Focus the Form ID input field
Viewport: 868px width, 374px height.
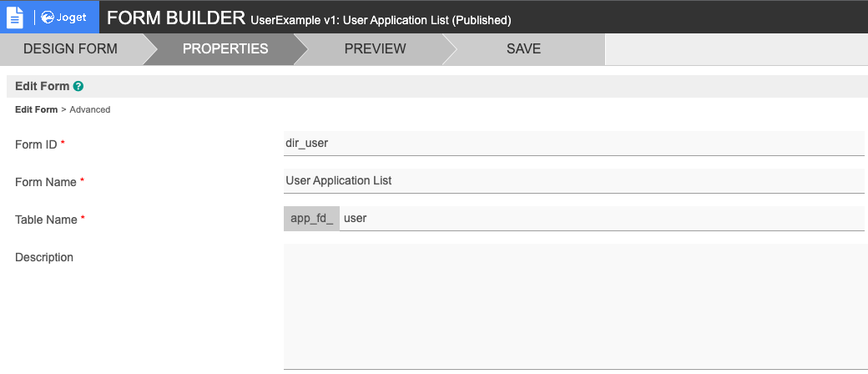(573, 144)
